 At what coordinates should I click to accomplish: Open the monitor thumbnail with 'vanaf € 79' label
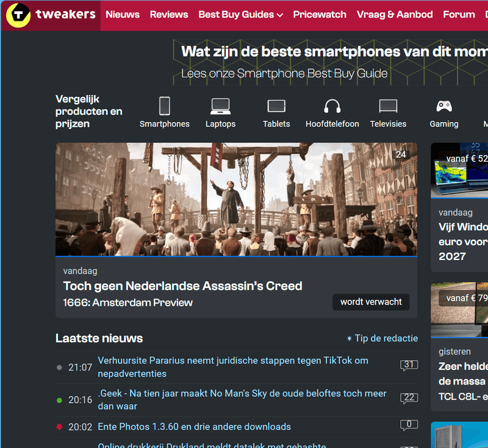point(459,310)
